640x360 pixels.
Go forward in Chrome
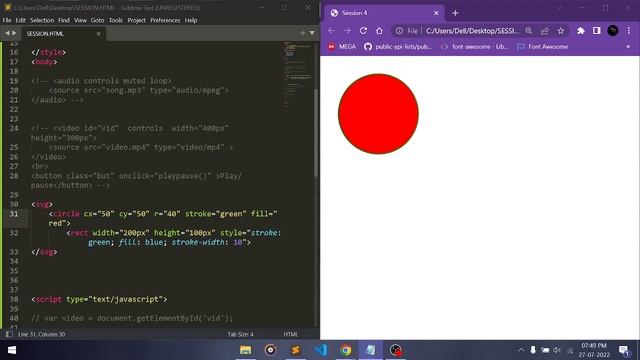(x=347, y=31)
